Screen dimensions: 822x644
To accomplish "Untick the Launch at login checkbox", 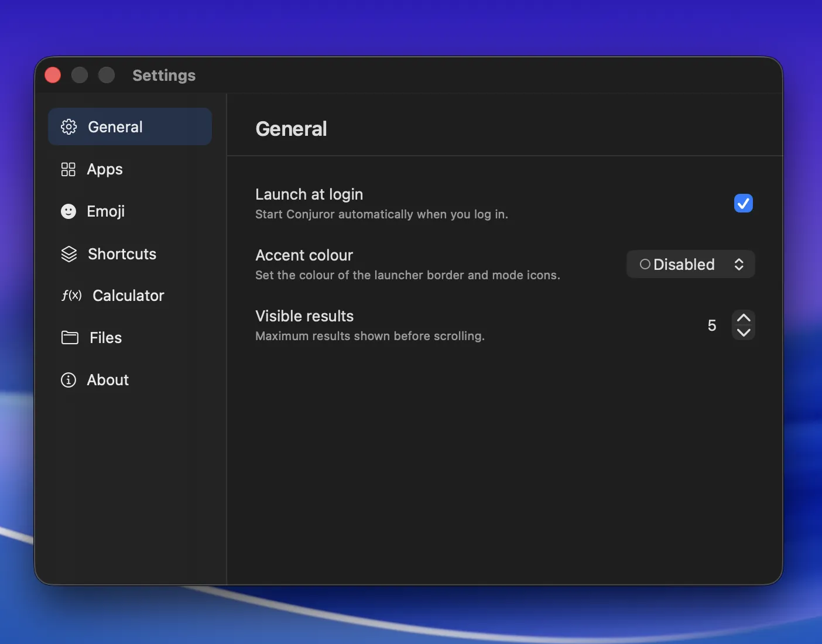I will point(744,203).
